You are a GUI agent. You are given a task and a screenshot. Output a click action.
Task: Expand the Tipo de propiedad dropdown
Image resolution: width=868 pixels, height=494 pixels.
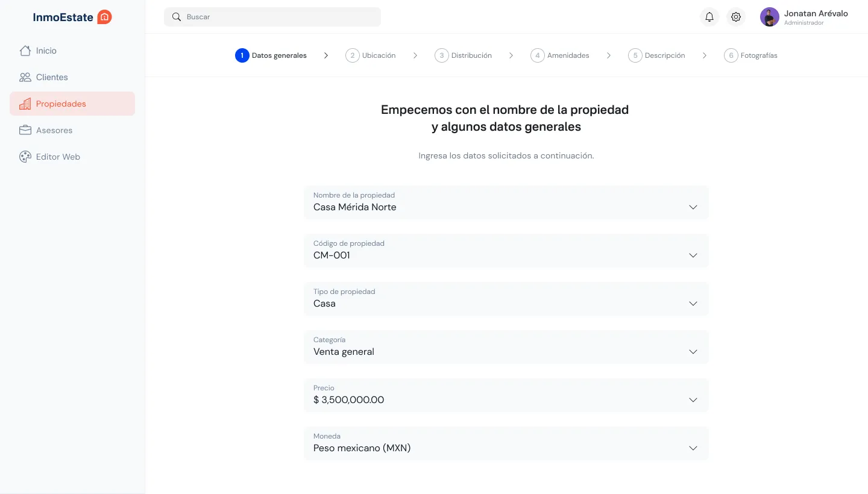pos(693,304)
